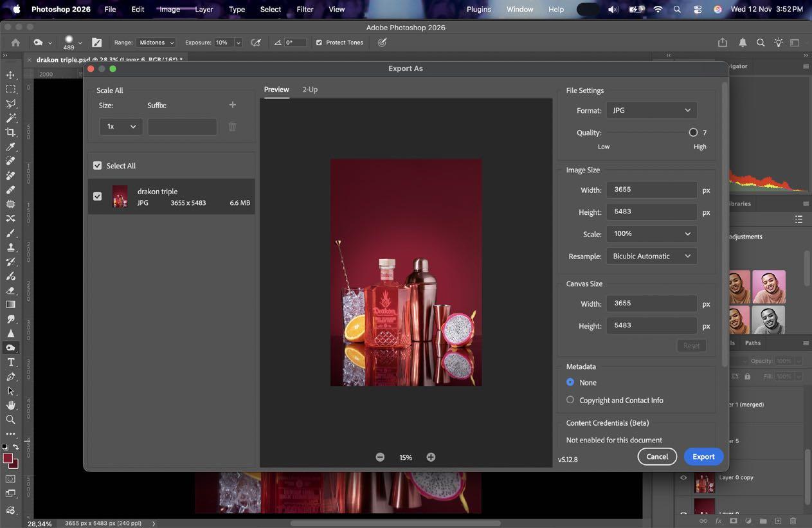Cancel the Export As dialog

pos(656,457)
